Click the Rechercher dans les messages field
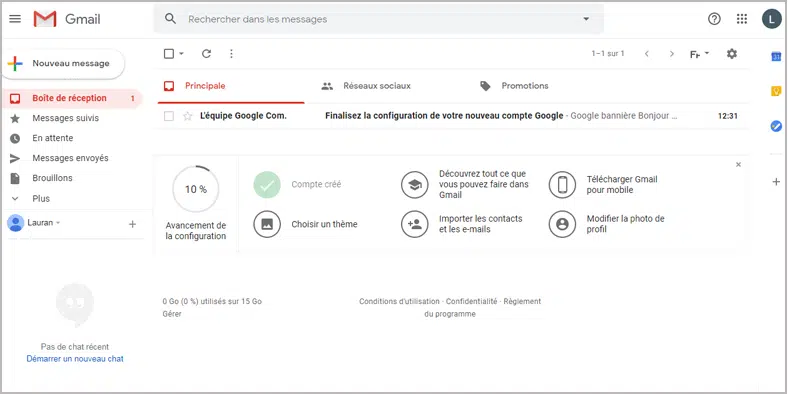Screen dimensions: 788x394 [378, 19]
